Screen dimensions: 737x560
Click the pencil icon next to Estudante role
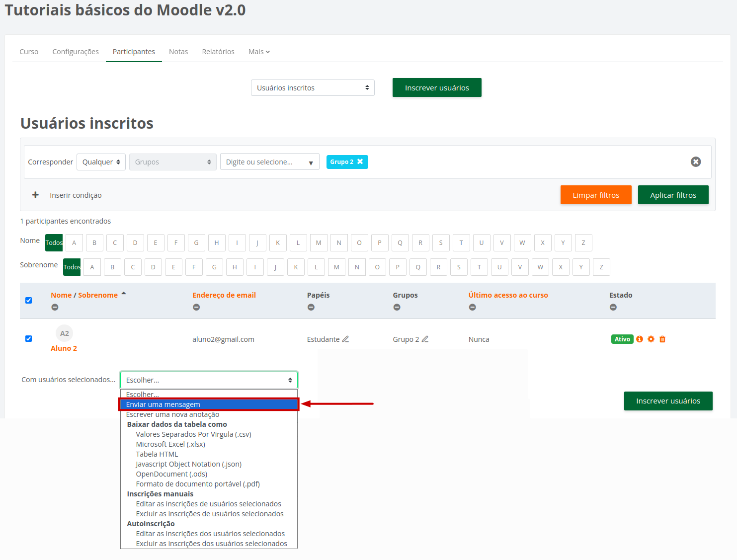point(345,339)
